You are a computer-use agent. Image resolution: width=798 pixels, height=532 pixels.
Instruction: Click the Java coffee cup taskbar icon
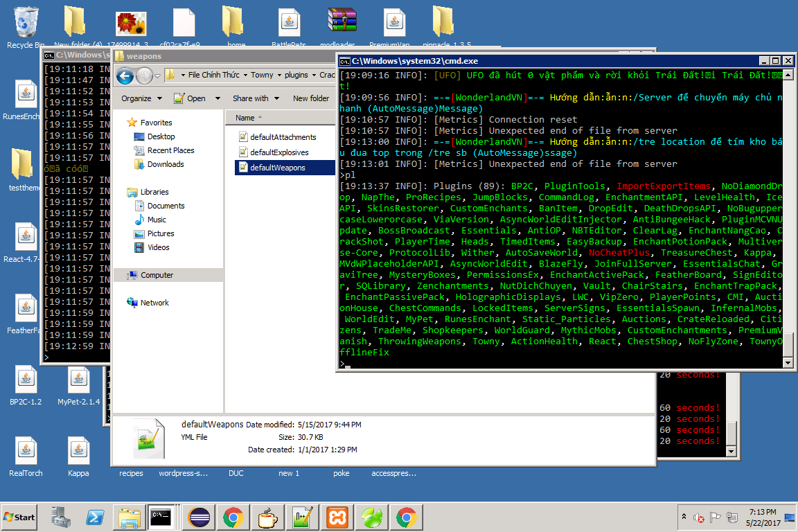[x=268, y=517]
